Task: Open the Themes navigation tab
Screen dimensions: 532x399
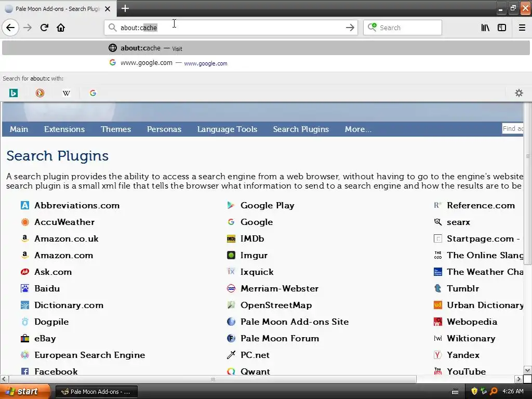Action: tap(116, 129)
